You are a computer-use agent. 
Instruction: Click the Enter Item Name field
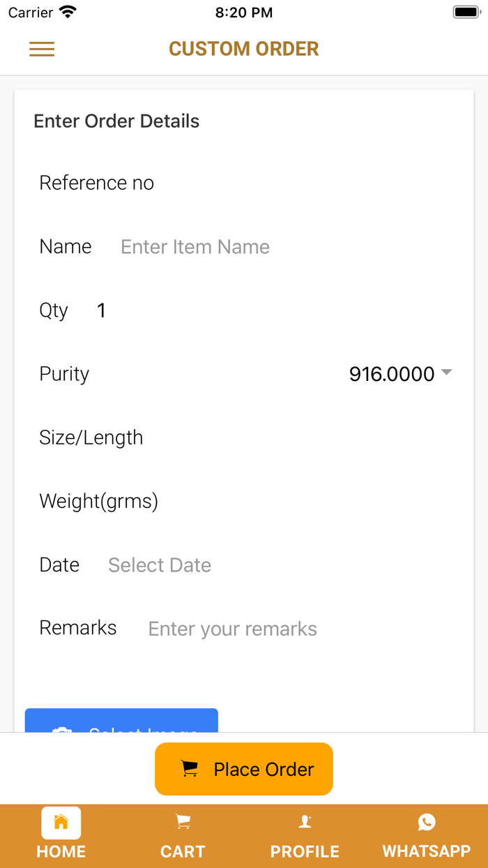tap(279, 247)
